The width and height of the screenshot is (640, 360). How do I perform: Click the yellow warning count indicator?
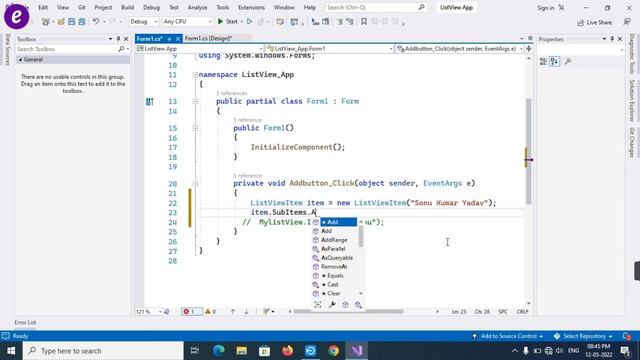tap(211, 311)
